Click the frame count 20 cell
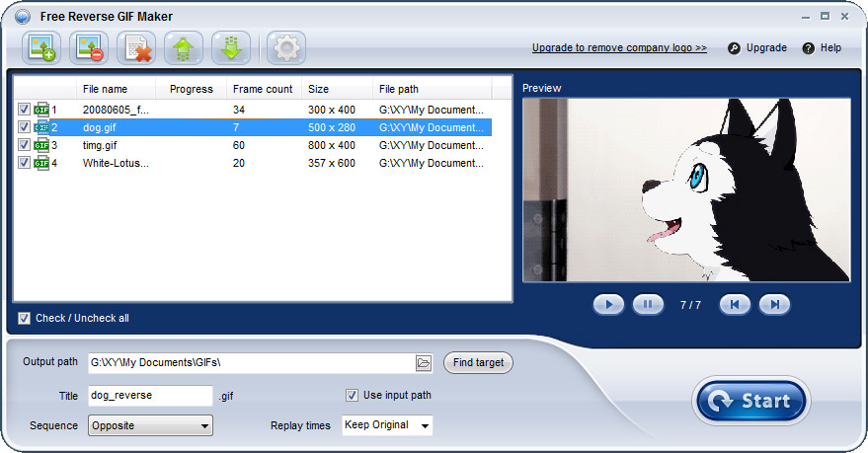The image size is (868, 453). pos(239,163)
